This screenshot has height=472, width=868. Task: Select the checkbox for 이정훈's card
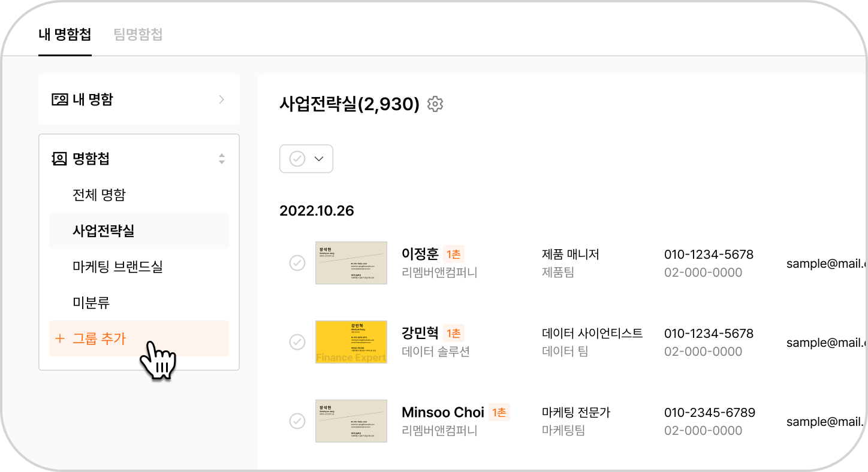297,263
